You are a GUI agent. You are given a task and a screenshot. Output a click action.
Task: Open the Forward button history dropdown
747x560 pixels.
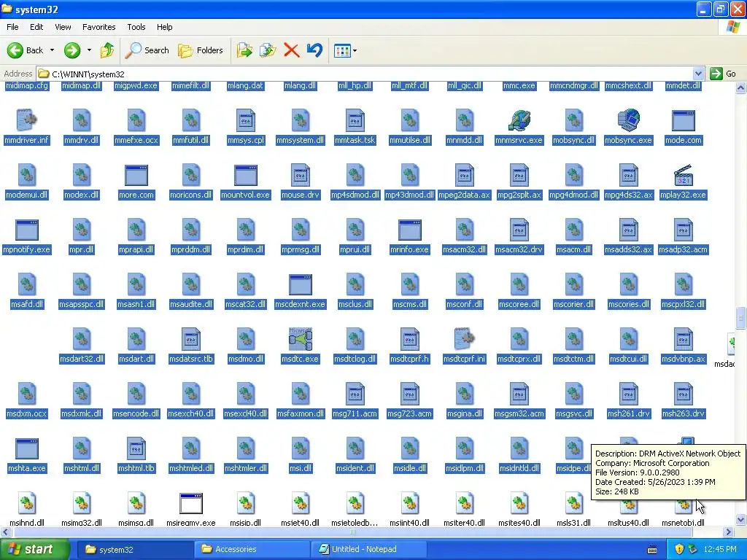click(89, 50)
